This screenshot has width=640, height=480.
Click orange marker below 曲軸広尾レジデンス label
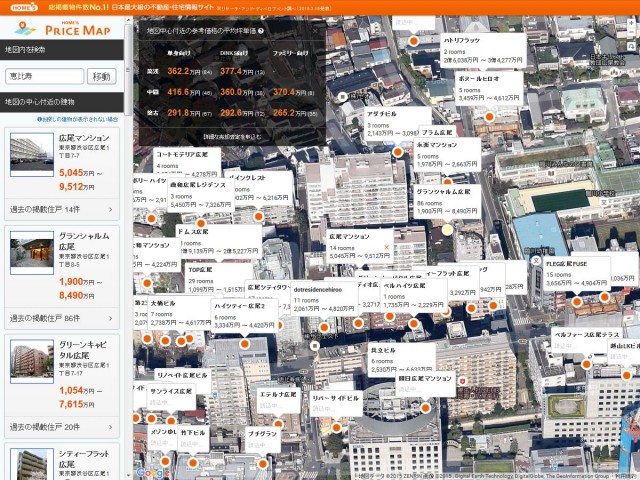pyautogui.click(x=201, y=221)
